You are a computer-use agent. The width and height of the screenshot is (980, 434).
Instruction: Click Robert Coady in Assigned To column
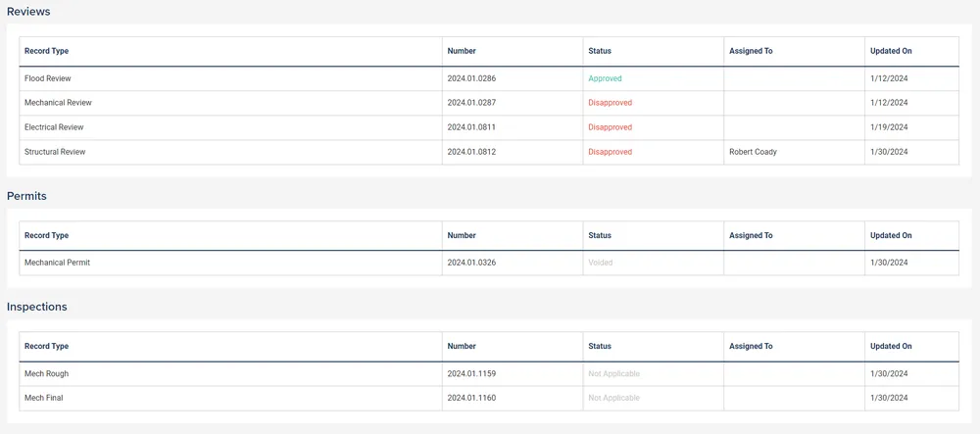(x=753, y=152)
